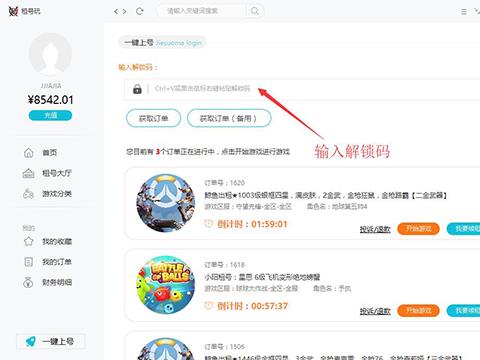The image size is (480, 360).
Task: Click the teal button of order 1618
Action: (463, 311)
